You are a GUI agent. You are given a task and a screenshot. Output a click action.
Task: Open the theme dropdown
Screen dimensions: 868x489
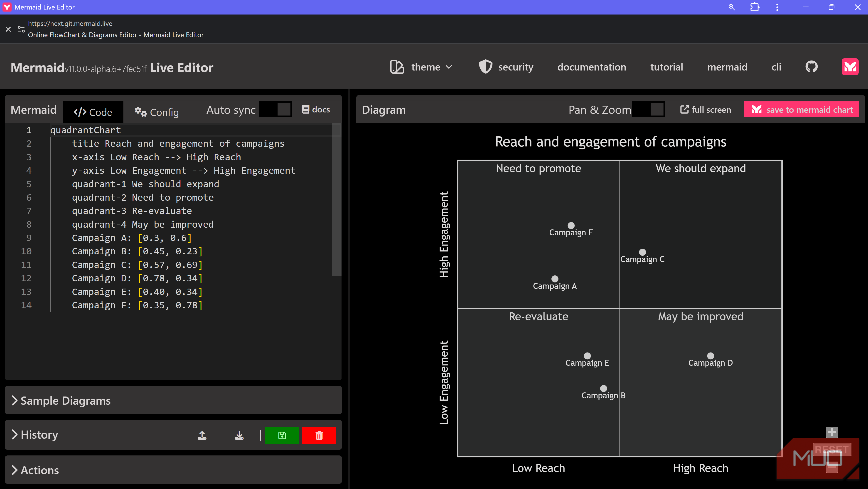pos(421,67)
